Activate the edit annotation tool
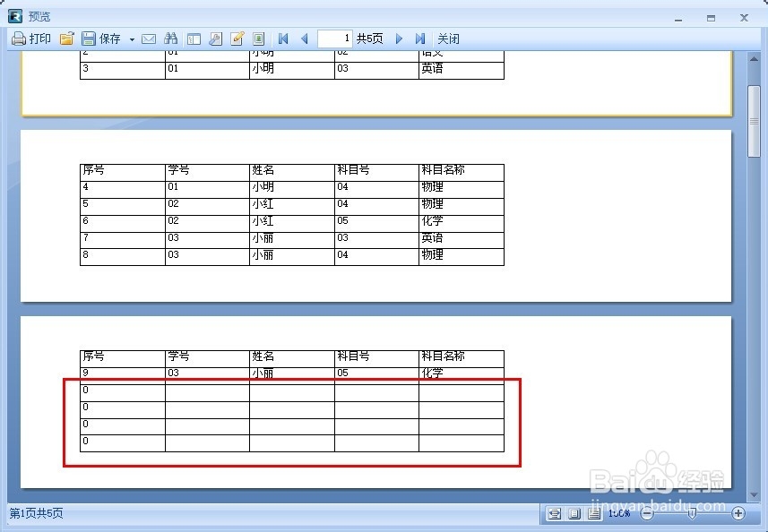Viewport: 768px width, 532px height. pos(237,39)
